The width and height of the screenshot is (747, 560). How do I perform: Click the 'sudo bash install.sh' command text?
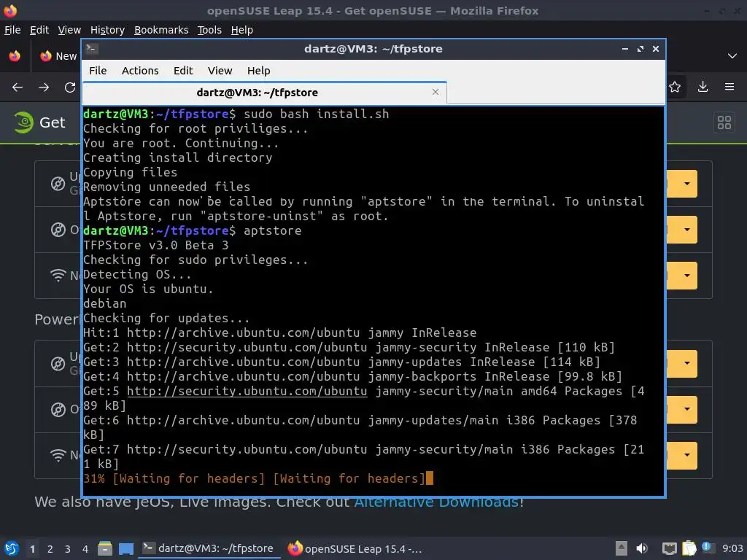(317, 114)
